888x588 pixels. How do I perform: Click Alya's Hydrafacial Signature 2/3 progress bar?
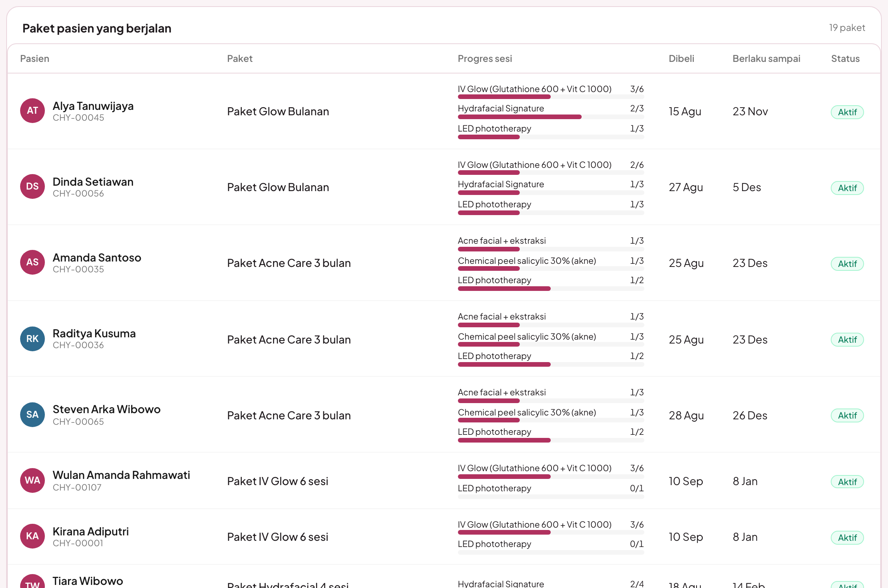[x=551, y=117]
